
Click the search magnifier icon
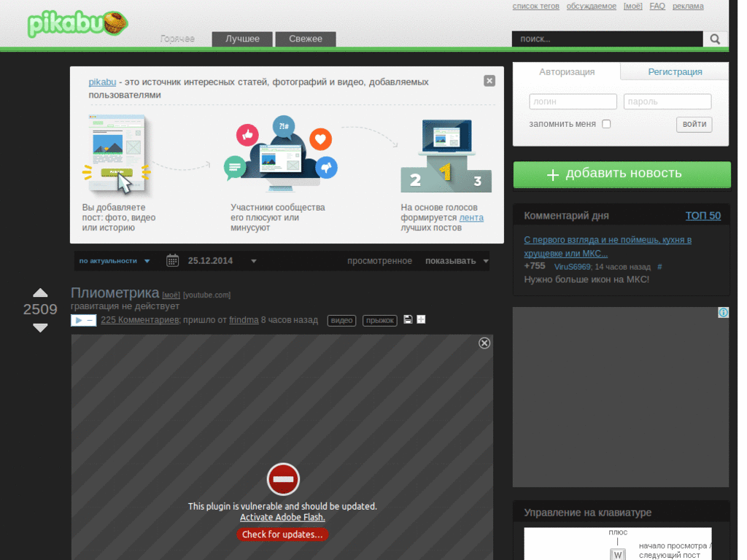click(x=715, y=39)
